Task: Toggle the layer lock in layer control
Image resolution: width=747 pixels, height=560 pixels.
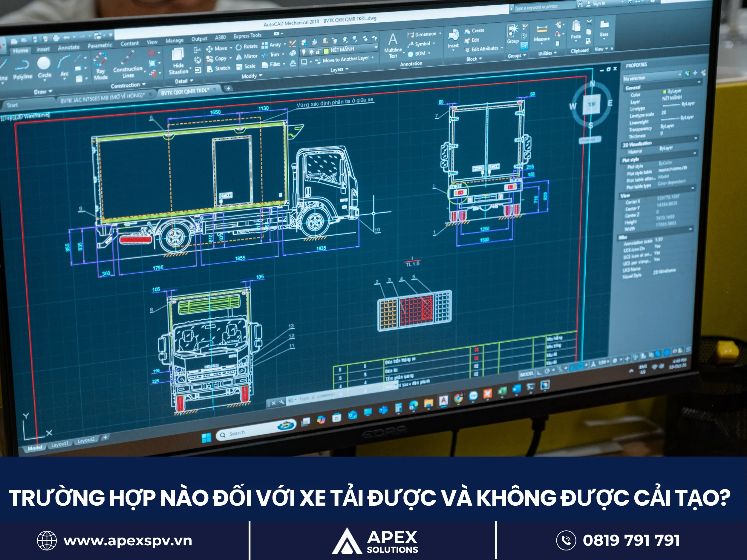Action: (318, 52)
